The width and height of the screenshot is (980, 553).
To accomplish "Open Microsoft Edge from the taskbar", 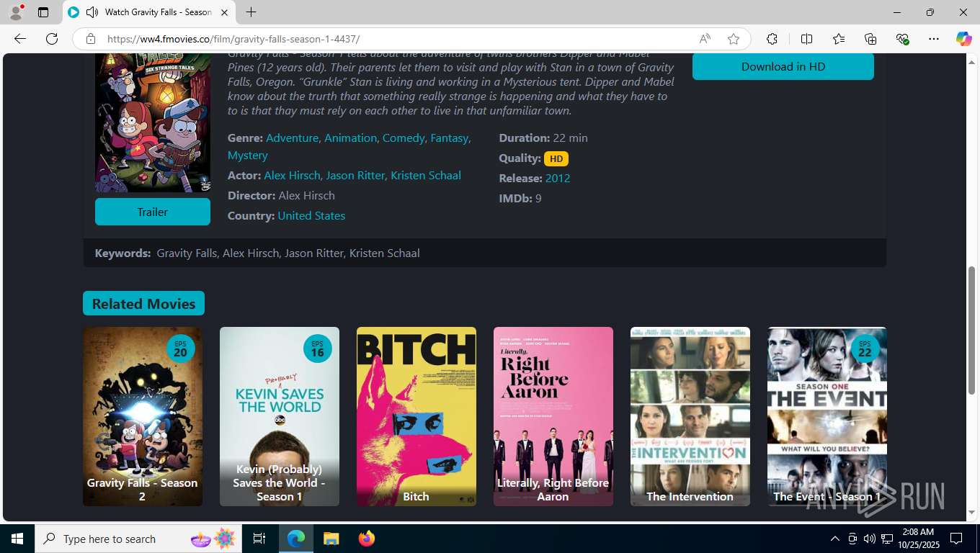I will point(296,539).
